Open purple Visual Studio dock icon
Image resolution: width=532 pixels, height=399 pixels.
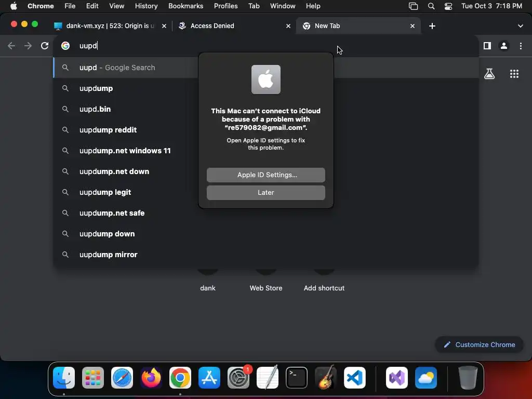point(396,378)
